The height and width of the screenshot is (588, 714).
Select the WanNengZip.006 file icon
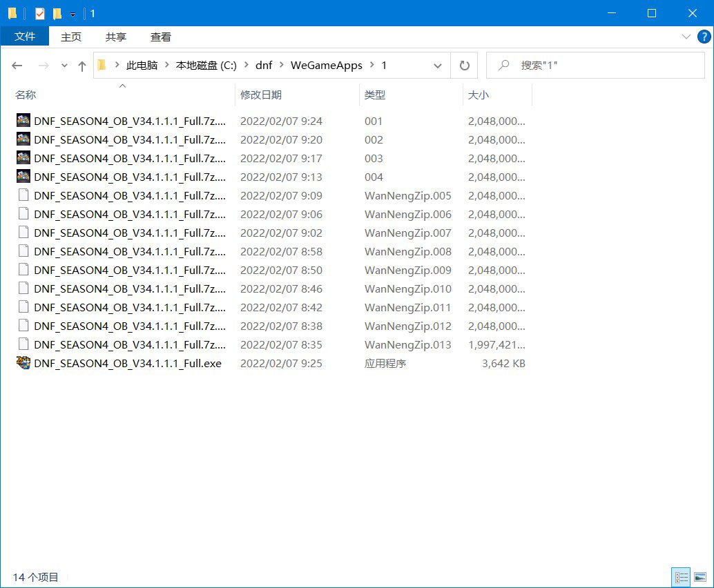(23, 214)
